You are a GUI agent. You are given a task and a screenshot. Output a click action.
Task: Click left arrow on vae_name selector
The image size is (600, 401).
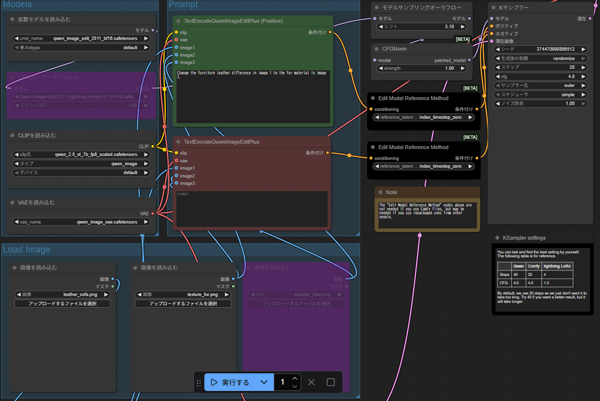[12, 222]
